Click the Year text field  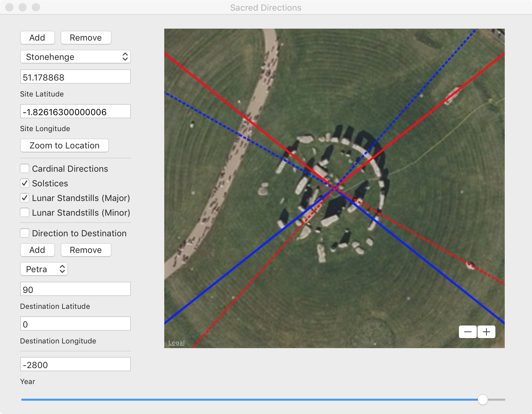coord(75,364)
